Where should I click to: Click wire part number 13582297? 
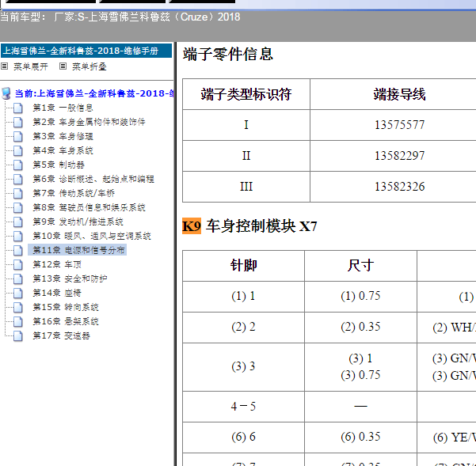click(x=399, y=156)
